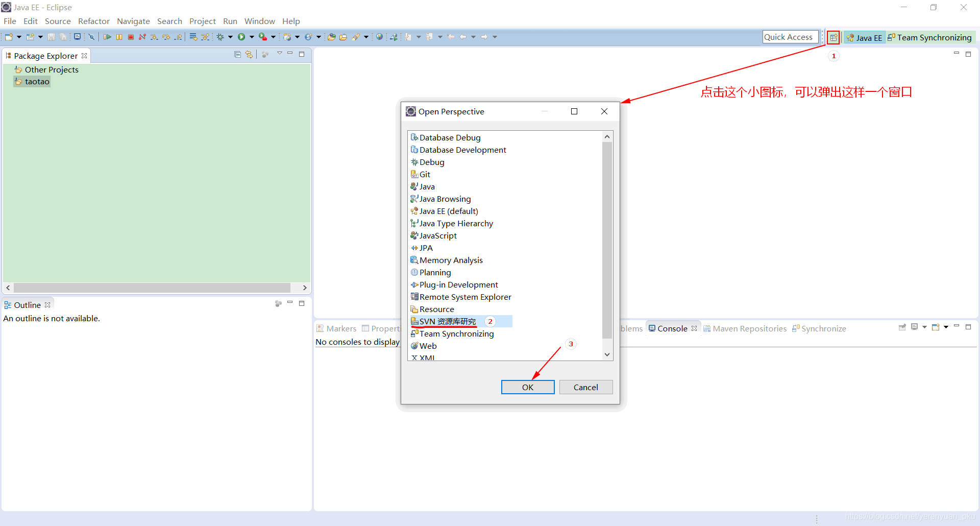This screenshot has height=526, width=980.
Task: Switch to the Synchronize tab
Action: [819, 328]
